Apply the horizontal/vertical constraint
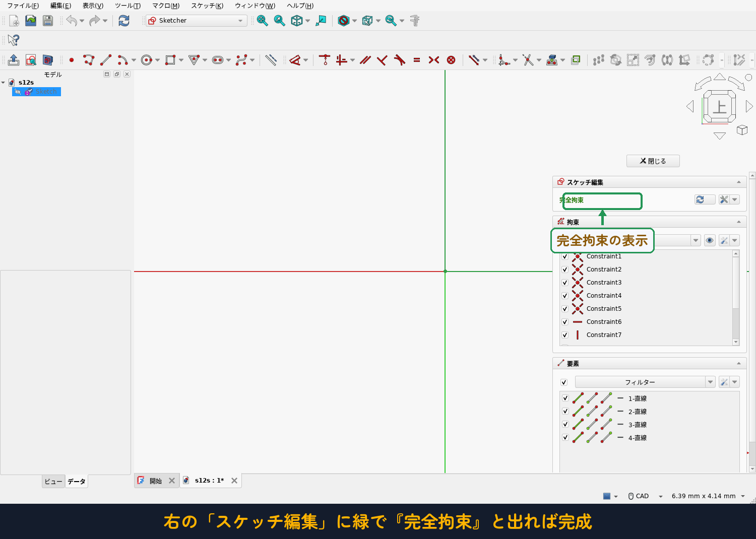 click(x=342, y=60)
